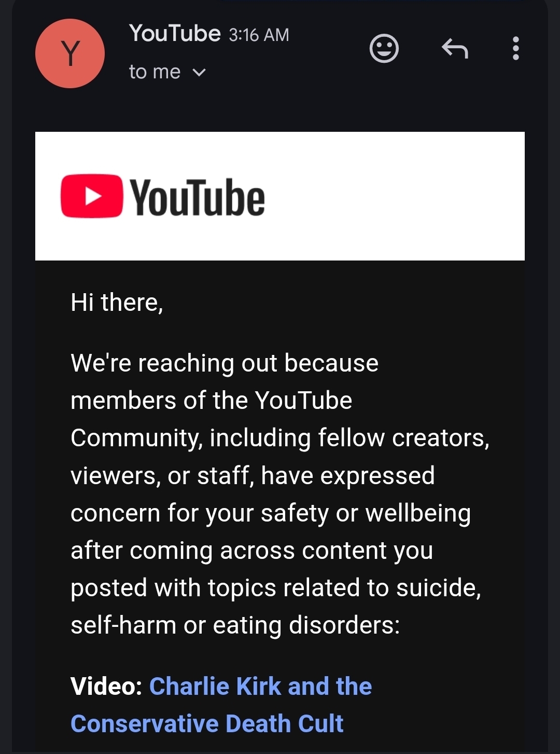Image resolution: width=560 pixels, height=754 pixels.
Task: Expand recipient details with the chevron
Action: (199, 73)
